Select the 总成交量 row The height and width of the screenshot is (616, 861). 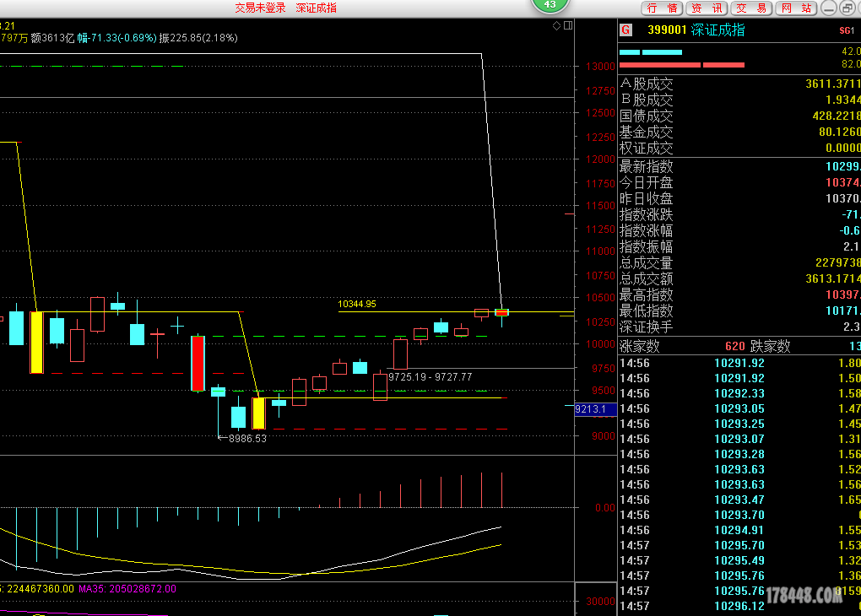739,263
